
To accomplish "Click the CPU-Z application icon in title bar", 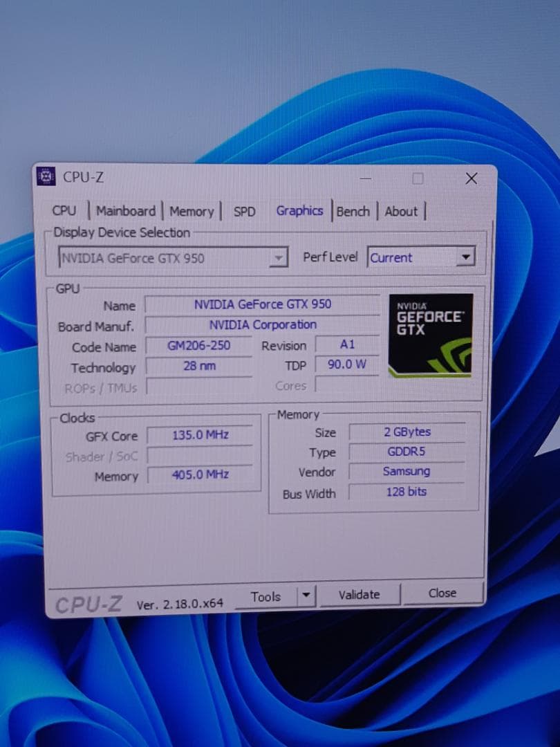I will [46, 177].
